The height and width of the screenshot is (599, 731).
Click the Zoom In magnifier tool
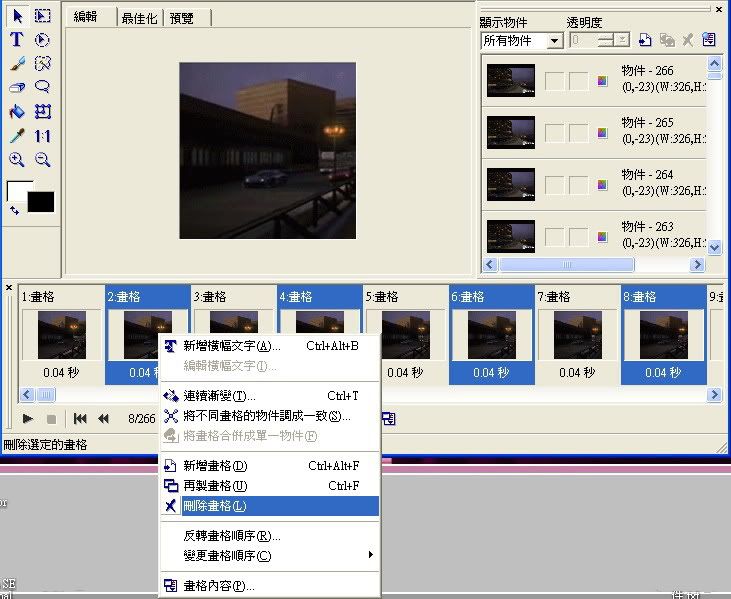[17, 160]
